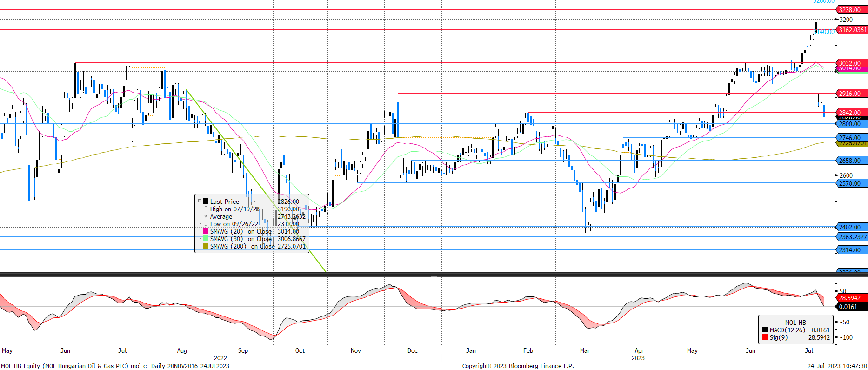The image size is (868, 370).
Task: Collapse the Last Price legend tree
Action: click(x=200, y=202)
